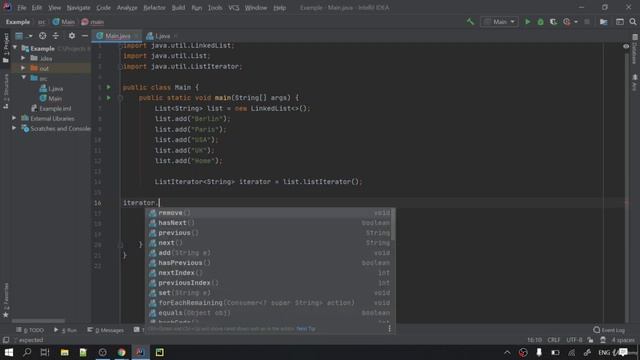Hide the Project panel with minus icon

tap(85, 36)
